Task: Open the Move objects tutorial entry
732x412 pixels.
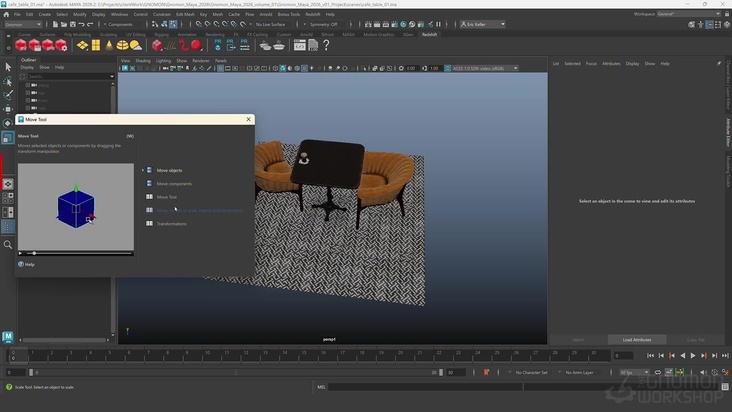Action: (169, 170)
